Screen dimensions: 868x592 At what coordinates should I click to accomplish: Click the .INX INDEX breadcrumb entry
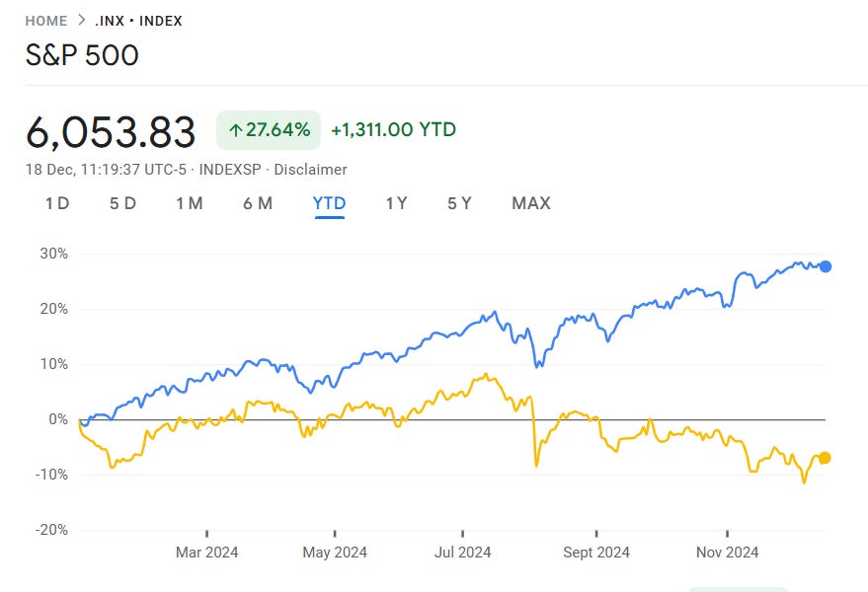[138, 20]
